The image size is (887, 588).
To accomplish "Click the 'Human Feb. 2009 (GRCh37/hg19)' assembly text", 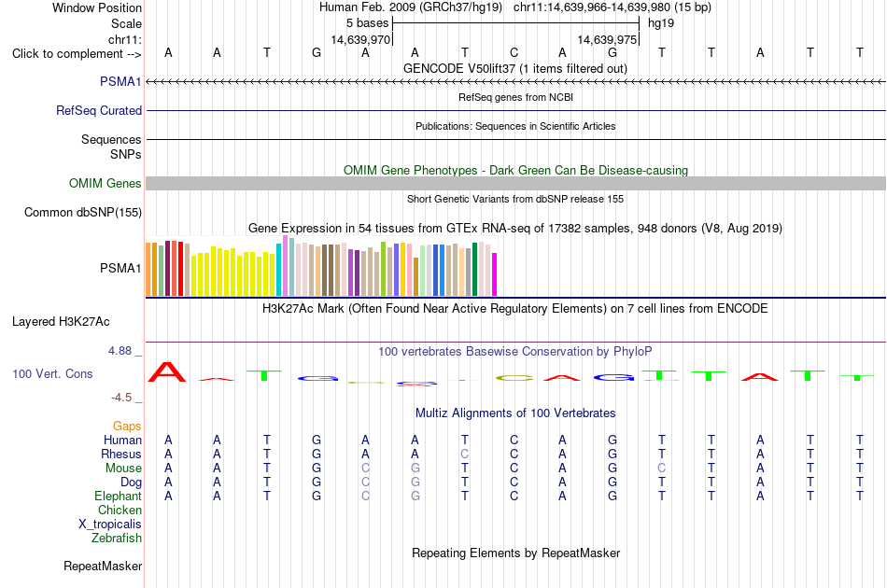I will tap(411, 7).
